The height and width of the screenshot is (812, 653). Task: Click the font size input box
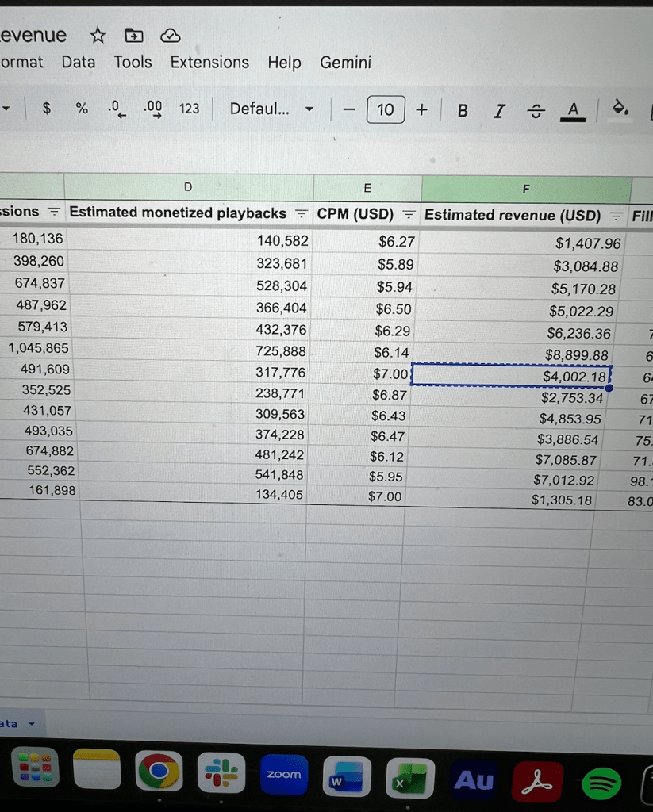[386, 109]
